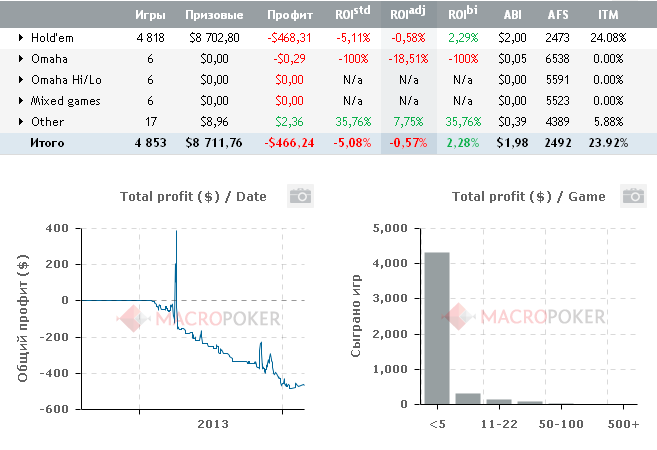The width and height of the screenshot is (657, 450).
Task: Sort by AFS column header
Action: pyautogui.click(x=557, y=16)
